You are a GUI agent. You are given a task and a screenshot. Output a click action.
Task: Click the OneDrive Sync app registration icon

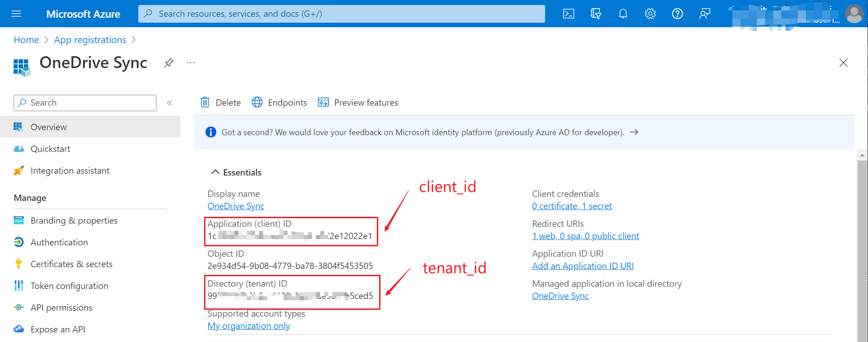[x=22, y=68]
